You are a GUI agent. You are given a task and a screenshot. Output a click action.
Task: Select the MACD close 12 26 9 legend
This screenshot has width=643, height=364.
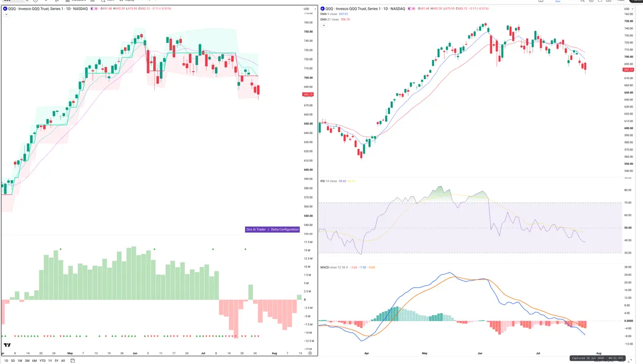334,267
